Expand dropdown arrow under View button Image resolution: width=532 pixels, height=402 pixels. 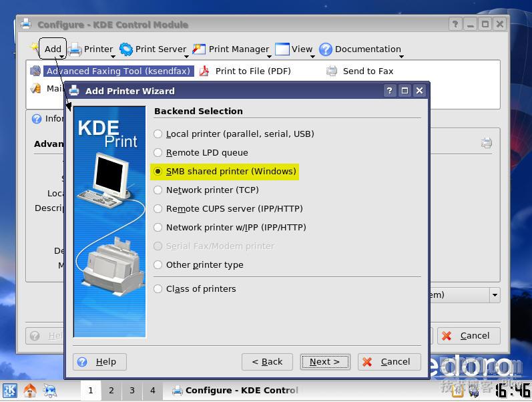(x=312, y=57)
